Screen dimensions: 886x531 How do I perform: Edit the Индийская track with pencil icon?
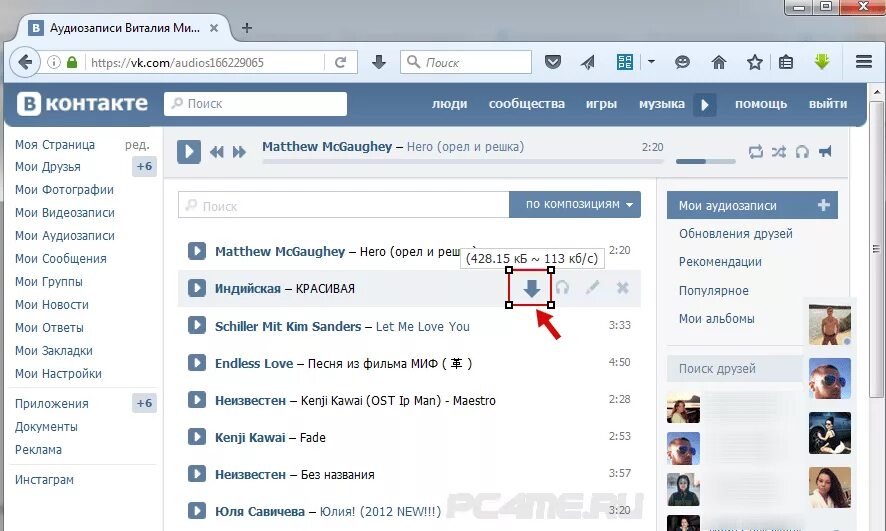(x=592, y=288)
